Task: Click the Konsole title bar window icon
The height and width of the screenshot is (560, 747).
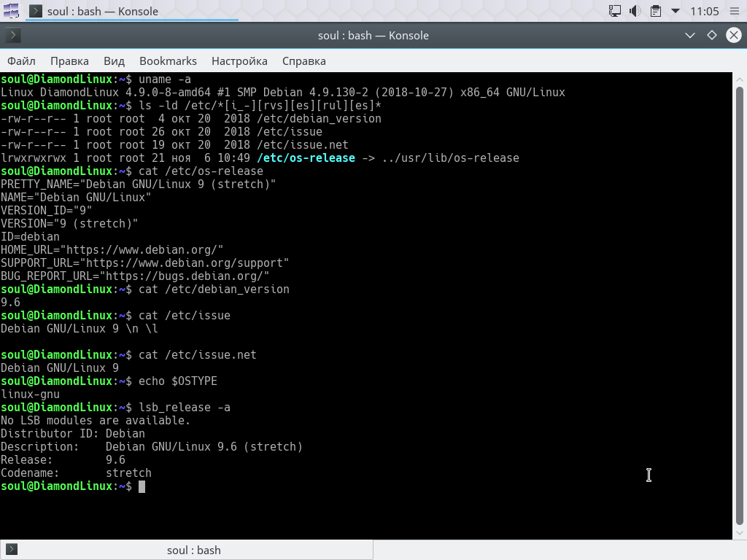Action: tap(13, 35)
